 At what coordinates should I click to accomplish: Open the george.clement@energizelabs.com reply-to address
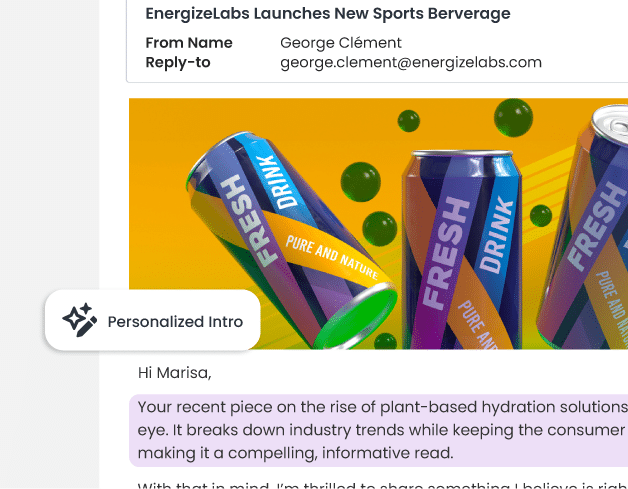click(410, 62)
